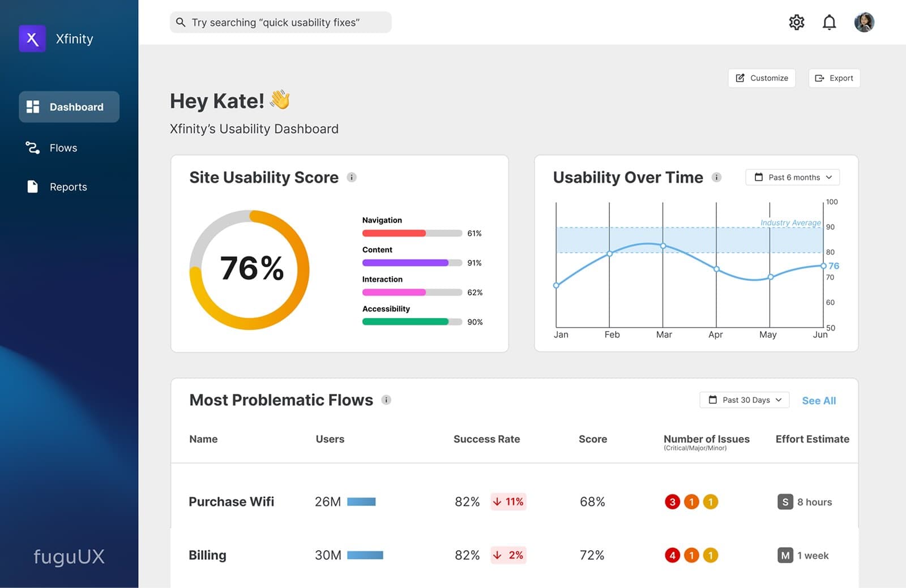Click the 1 week effort estimate
906x588 pixels.
[813, 556]
